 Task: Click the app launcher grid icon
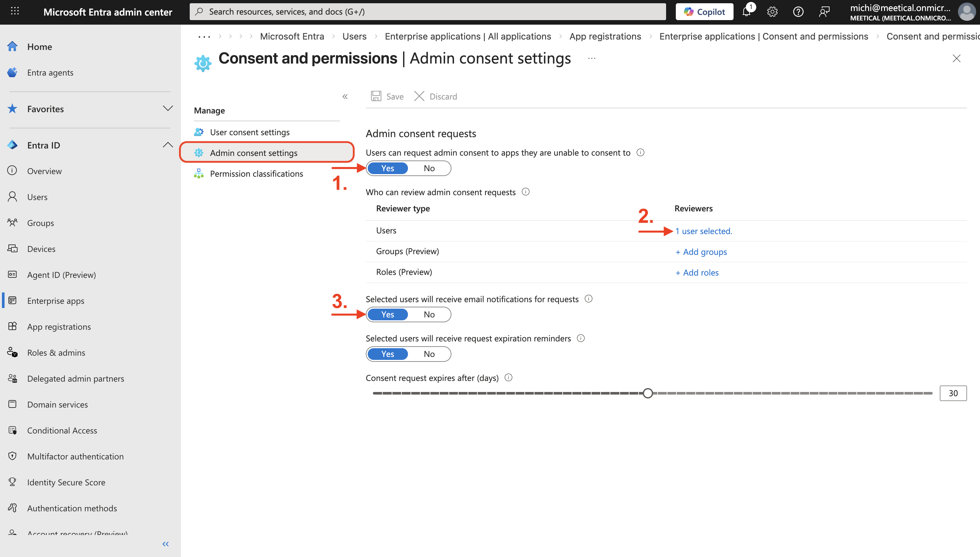click(x=15, y=11)
